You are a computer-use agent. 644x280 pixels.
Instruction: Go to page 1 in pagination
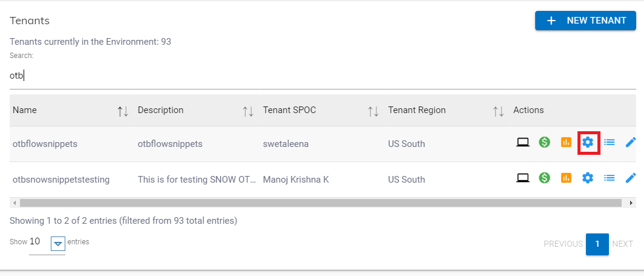tap(597, 244)
